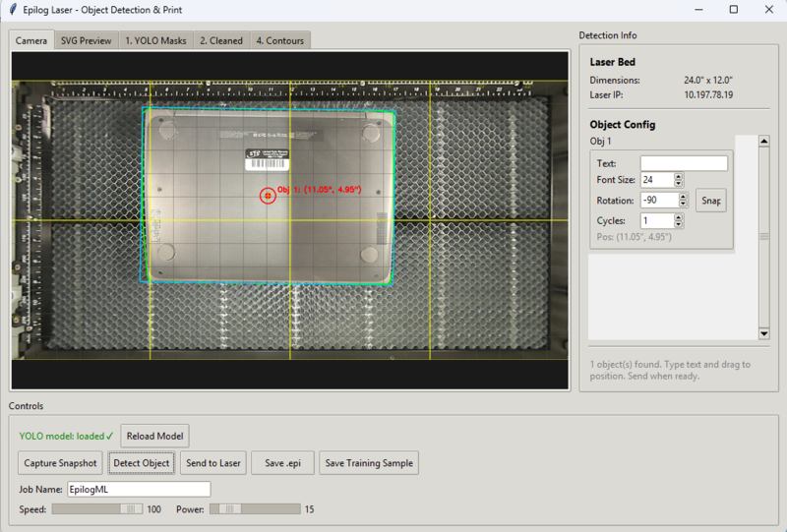The height and width of the screenshot is (532, 787).
Task: Click the Laser IP value 10.197.78.19
Action: pyautogui.click(x=708, y=94)
